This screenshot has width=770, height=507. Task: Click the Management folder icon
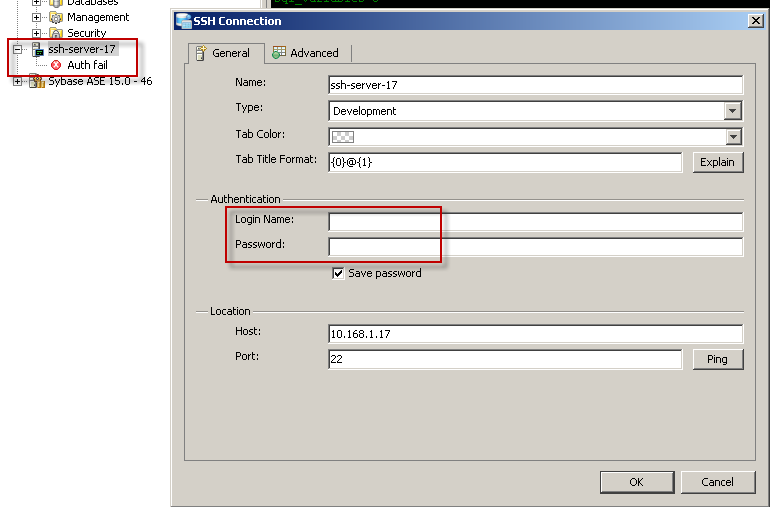click(56, 18)
